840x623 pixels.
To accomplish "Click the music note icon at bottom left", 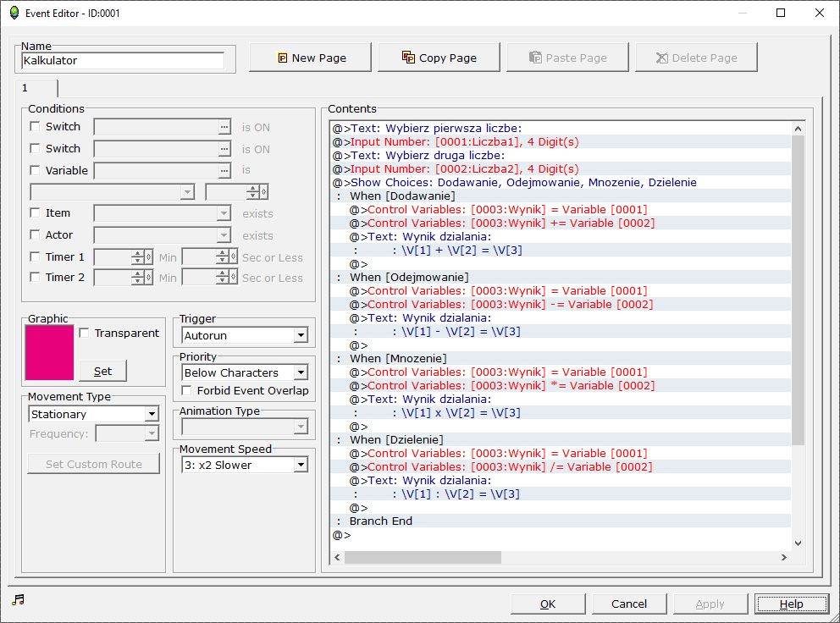I will click(x=19, y=599).
